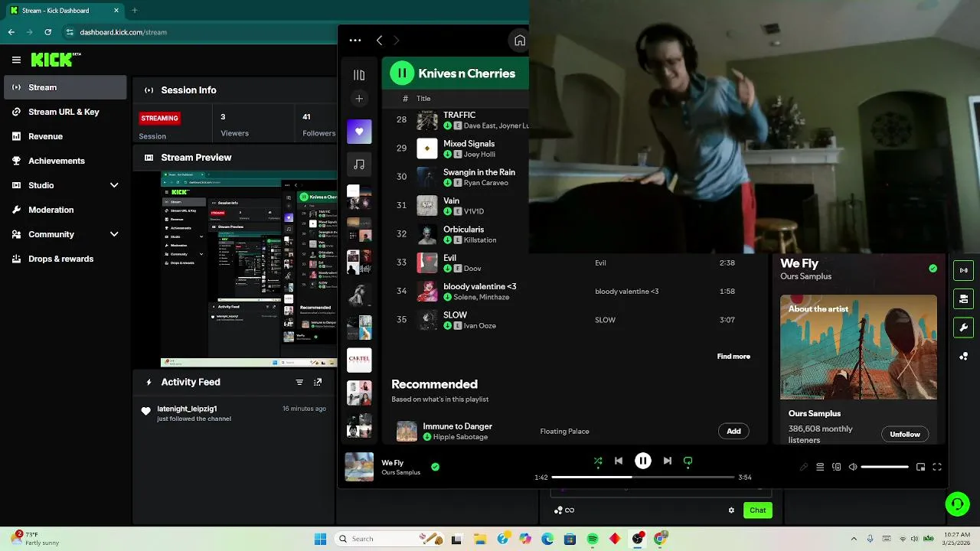Open File Explorer from taskbar
The height and width of the screenshot is (551, 980).
pos(480,539)
